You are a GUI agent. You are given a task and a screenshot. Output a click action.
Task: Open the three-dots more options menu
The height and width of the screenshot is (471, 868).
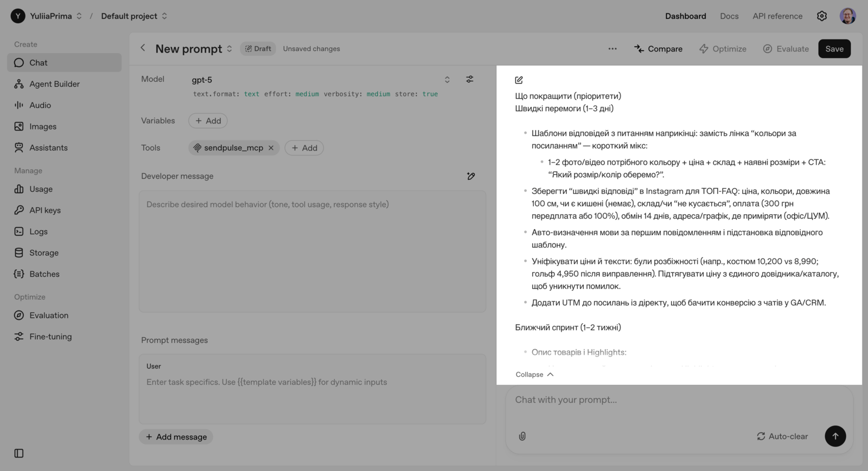(612, 49)
